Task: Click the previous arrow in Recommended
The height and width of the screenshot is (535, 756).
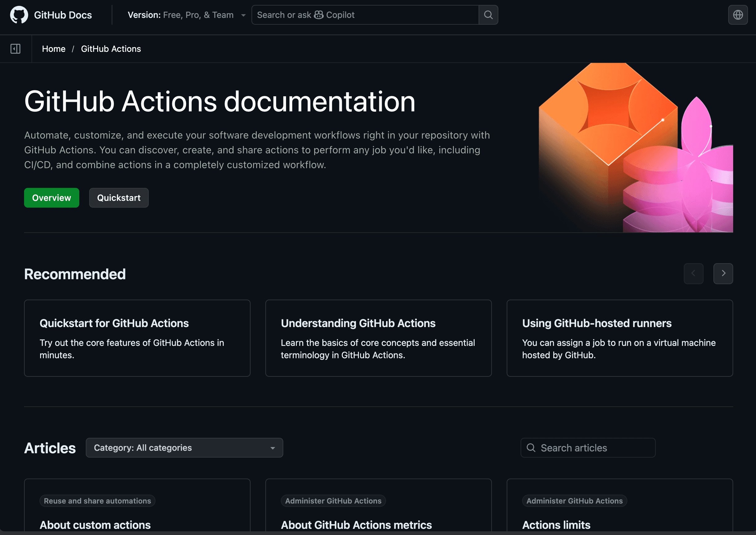Action: click(x=693, y=274)
